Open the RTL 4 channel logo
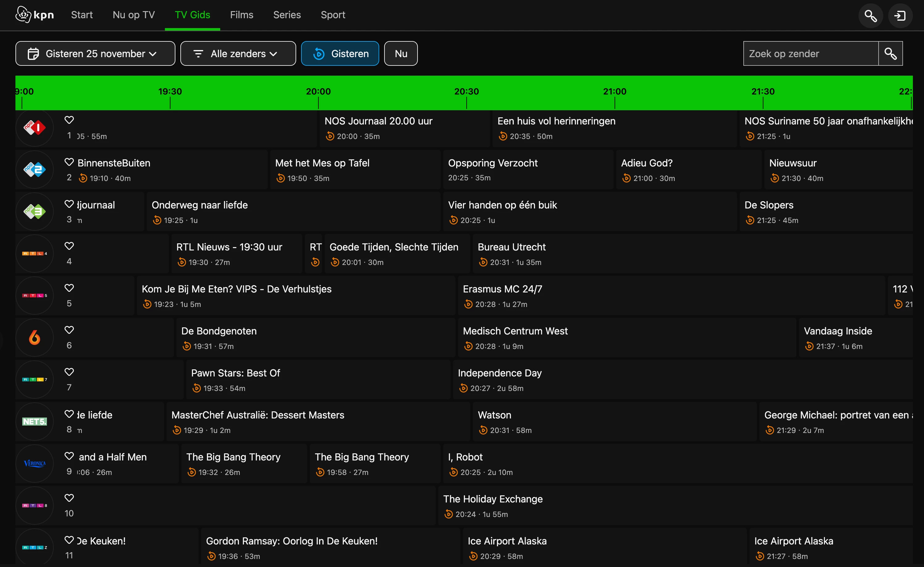This screenshot has height=567, width=924. [35, 254]
